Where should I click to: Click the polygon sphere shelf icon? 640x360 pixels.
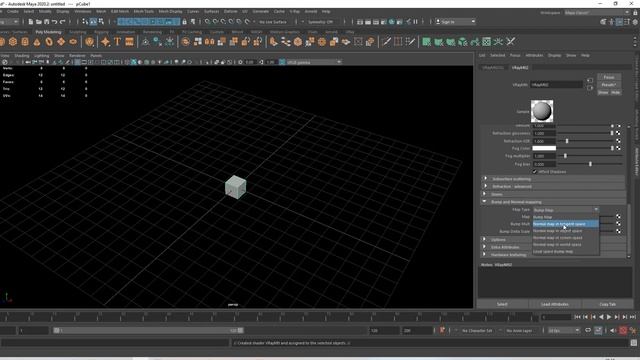click(x=1, y=42)
